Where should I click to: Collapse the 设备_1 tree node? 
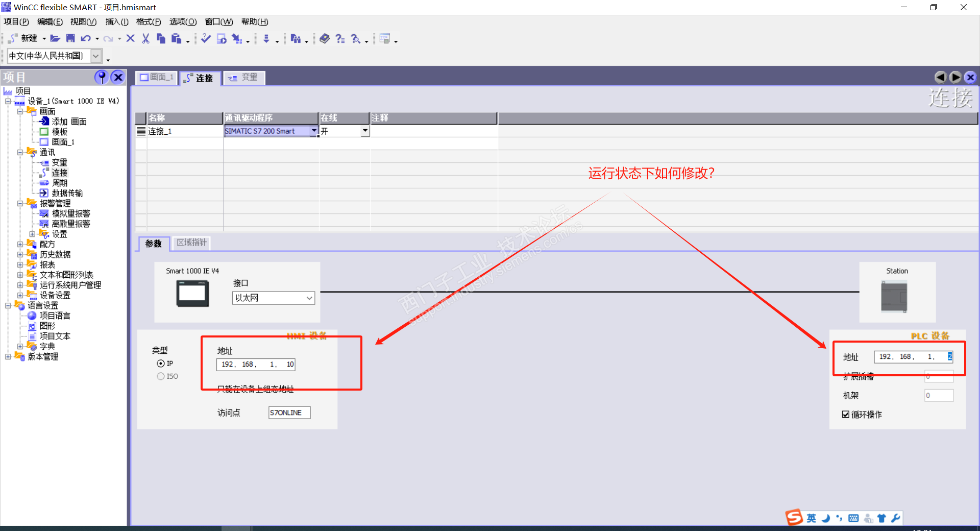[x=8, y=101]
